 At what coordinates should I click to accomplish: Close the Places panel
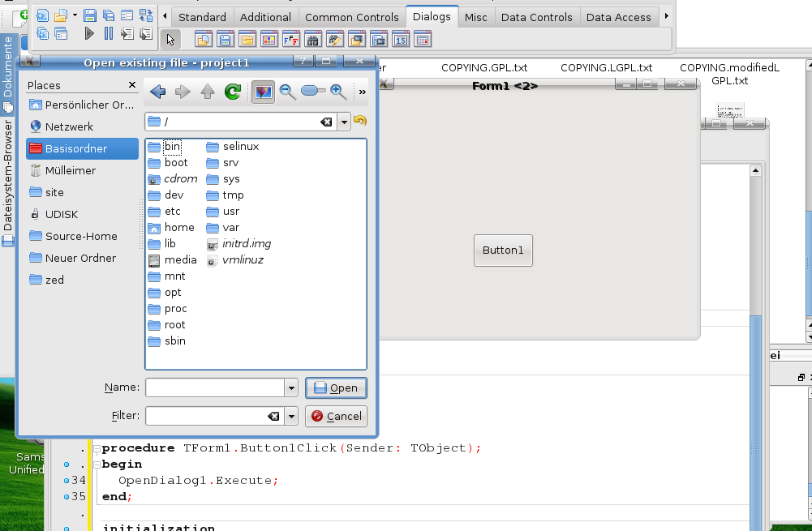click(132, 85)
